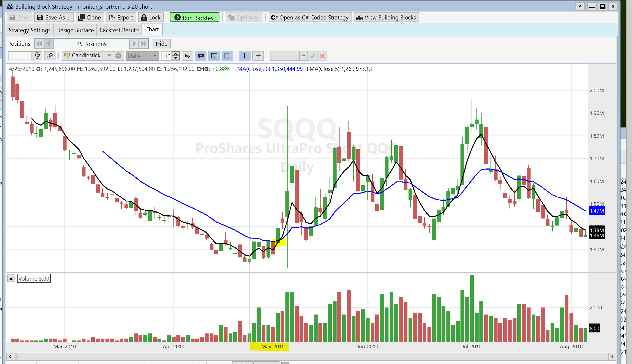Image resolution: width=632 pixels, height=364 pixels.
Task: Open as C# Coded Strategy
Action: [310, 18]
